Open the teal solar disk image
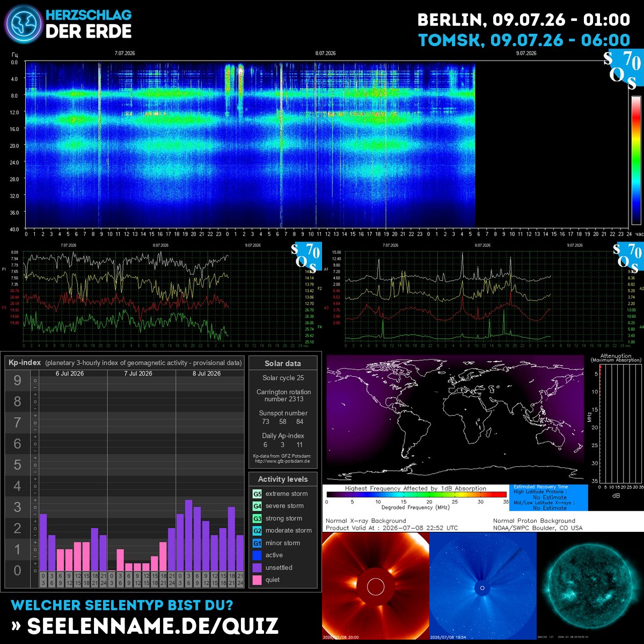 pos(590,586)
